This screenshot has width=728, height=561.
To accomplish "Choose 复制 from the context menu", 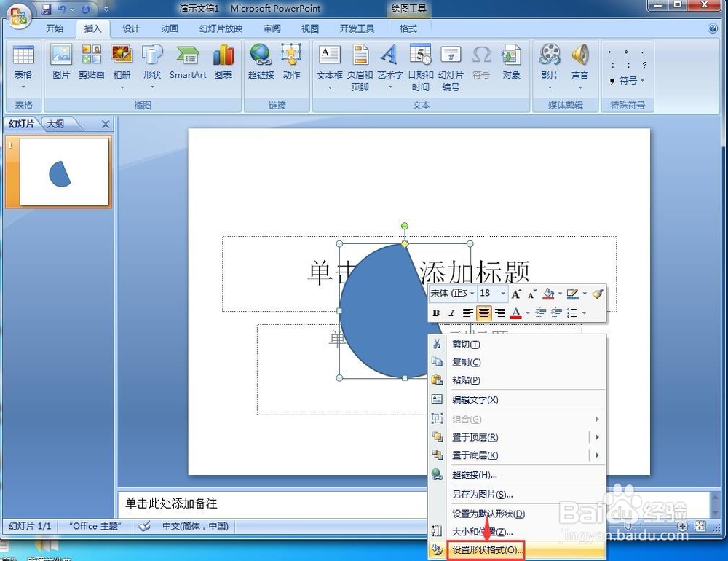I will [x=467, y=362].
